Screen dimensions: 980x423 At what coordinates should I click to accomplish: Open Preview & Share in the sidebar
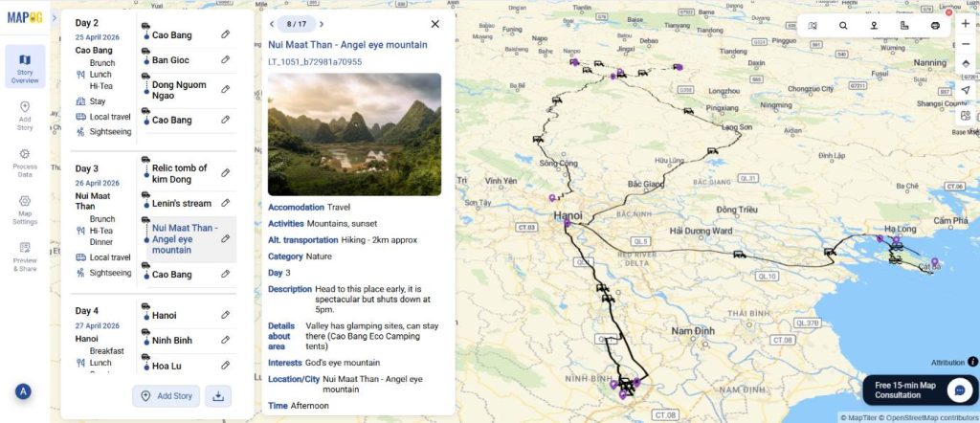pos(25,256)
